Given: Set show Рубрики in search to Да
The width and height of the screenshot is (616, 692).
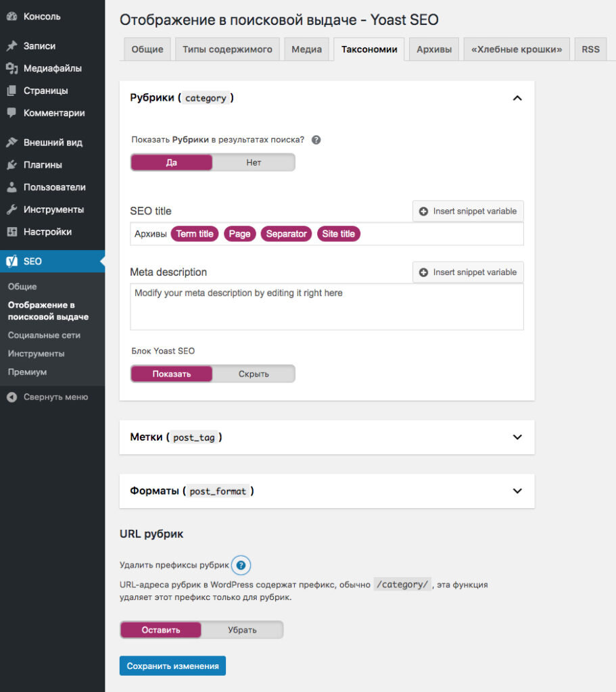Looking at the screenshot, I should click(171, 162).
